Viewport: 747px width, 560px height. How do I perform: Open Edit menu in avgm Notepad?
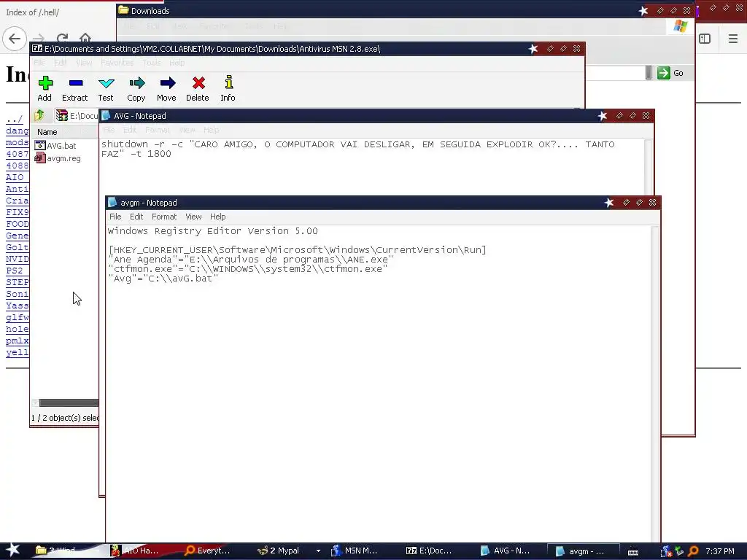click(x=136, y=217)
